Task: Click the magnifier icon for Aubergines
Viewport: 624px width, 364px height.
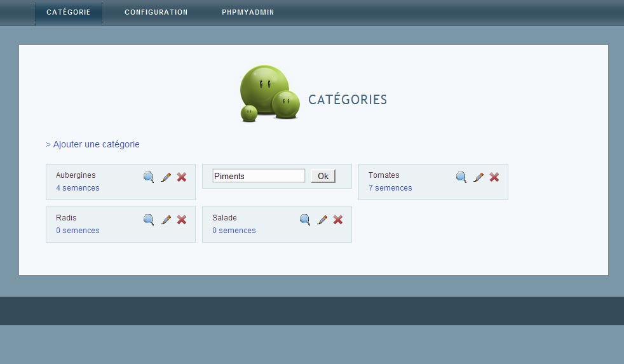Action: pyautogui.click(x=148, y=177)
